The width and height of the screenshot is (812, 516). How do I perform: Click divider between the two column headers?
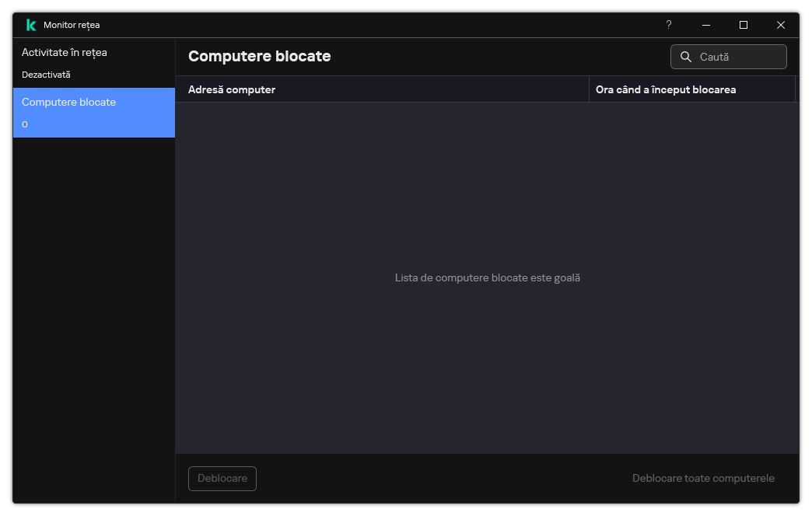pyautogui.click(x=589, y=89)
